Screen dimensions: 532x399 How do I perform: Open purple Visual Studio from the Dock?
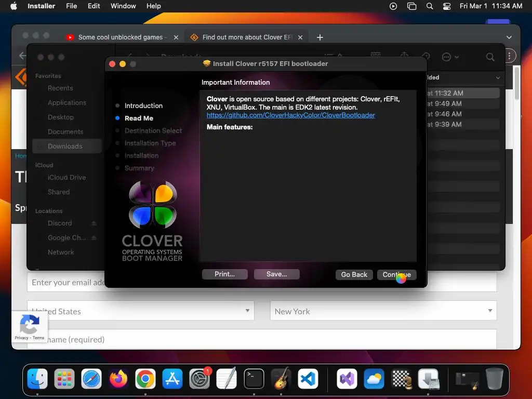347,379
